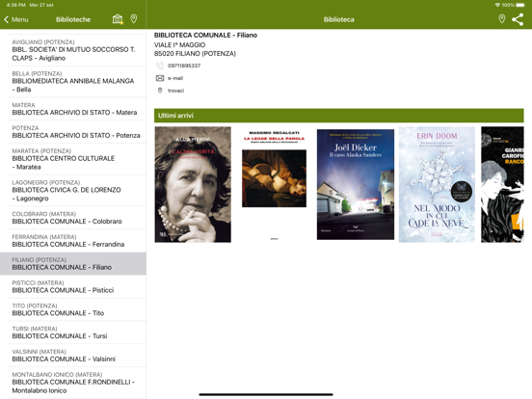Screen dimensions: 532x399
Task: Select Biblioteca Comunale - Tursi
Action: 73,332
